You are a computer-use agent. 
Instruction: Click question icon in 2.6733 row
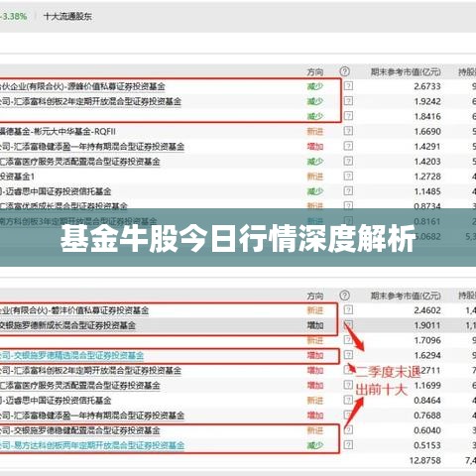[348, 86]
